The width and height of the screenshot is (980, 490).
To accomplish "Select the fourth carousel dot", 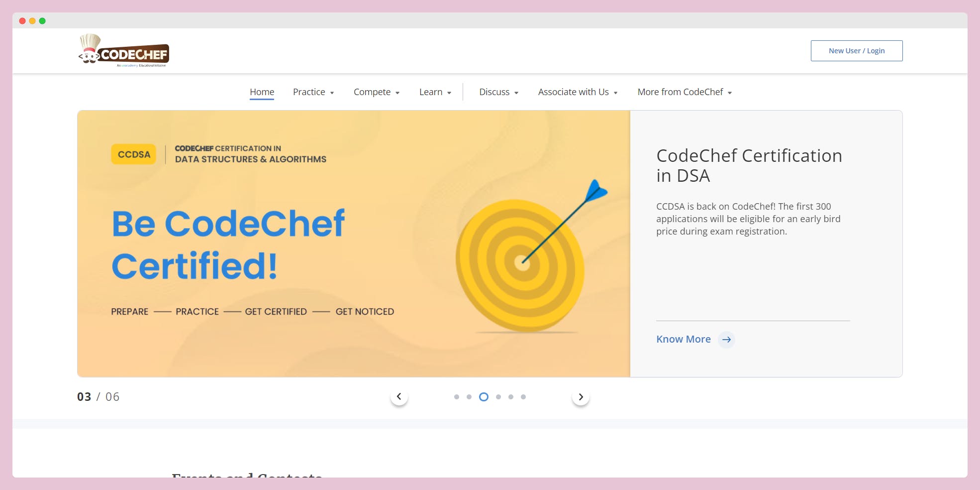I will (x=498, y=397).
